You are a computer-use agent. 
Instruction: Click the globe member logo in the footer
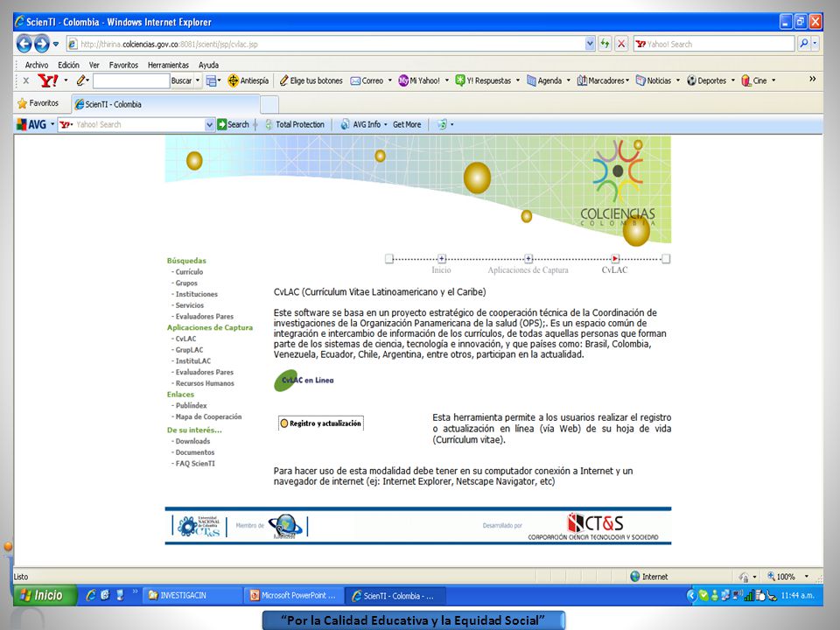coord(285,526)
